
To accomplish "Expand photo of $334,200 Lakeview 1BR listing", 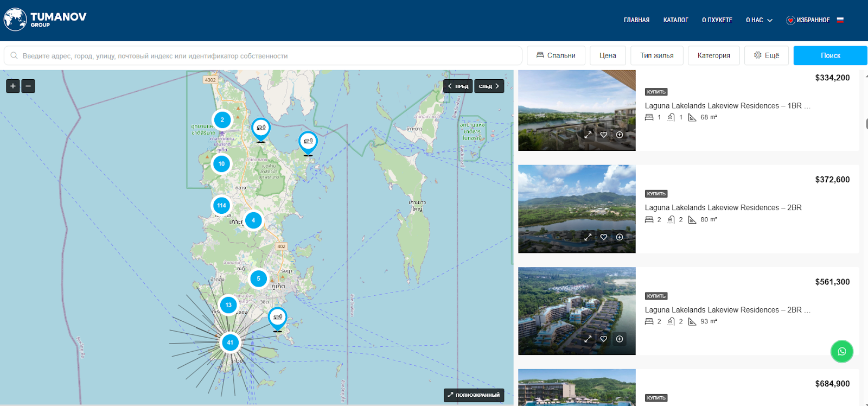I will coord(588,135).
